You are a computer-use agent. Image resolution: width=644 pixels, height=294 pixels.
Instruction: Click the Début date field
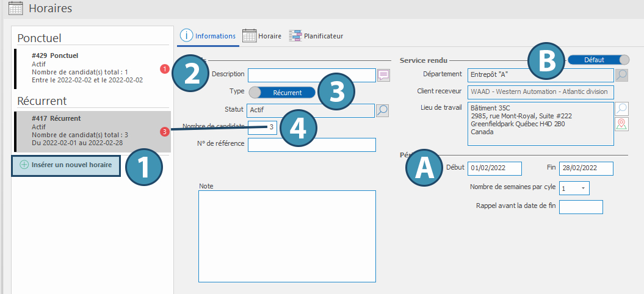494,168
